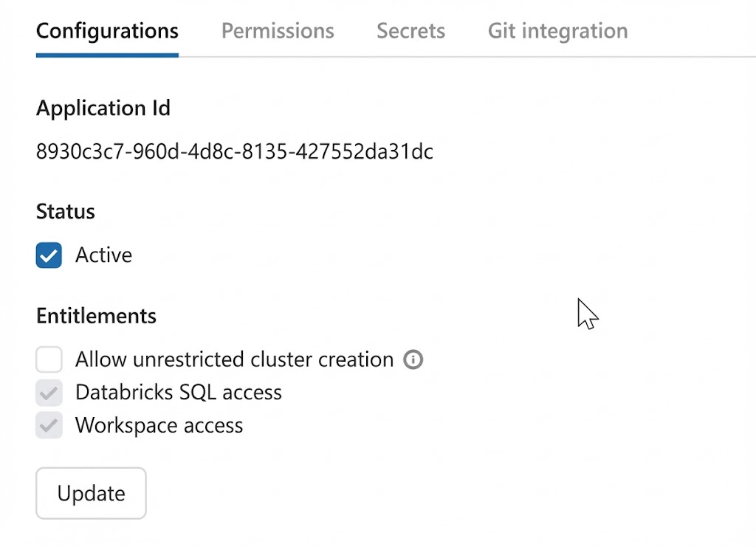Viewport: 756px width, 547px height.
Task: Click the Application Id value text
Action: click(x=234, y=152)
